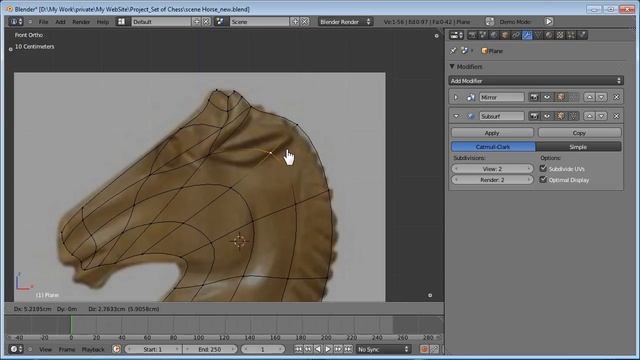Click the Demo Mode icon
The height and width of the screenshot is (360, 640).
489,22
